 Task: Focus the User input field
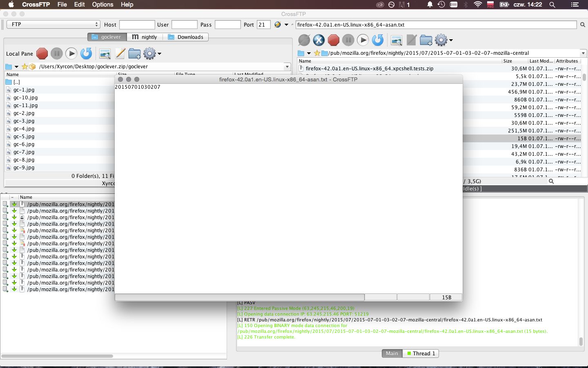184,25
